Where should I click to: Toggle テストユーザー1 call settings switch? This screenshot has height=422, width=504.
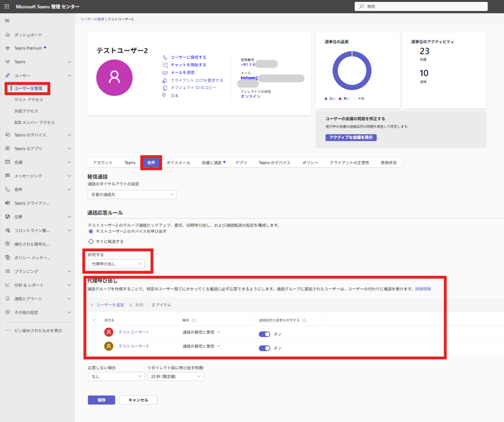coord(264,334)
